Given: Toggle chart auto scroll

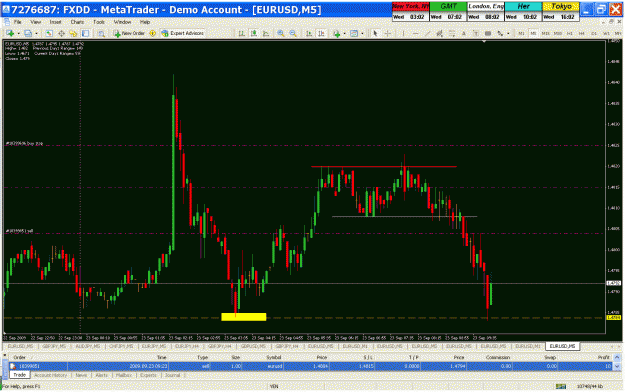Looking at the screenshot, I should [x=309, y=33].
